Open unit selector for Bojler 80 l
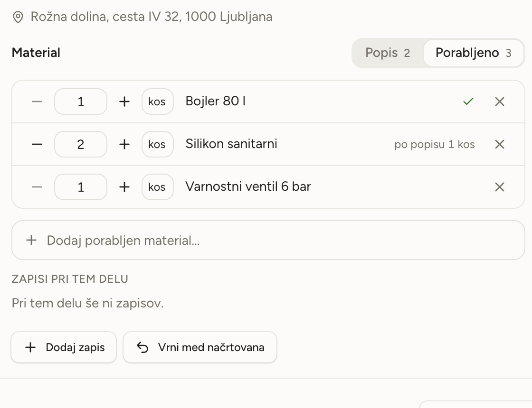The height and width of the screenshot is (408, 532). point(157,102)
